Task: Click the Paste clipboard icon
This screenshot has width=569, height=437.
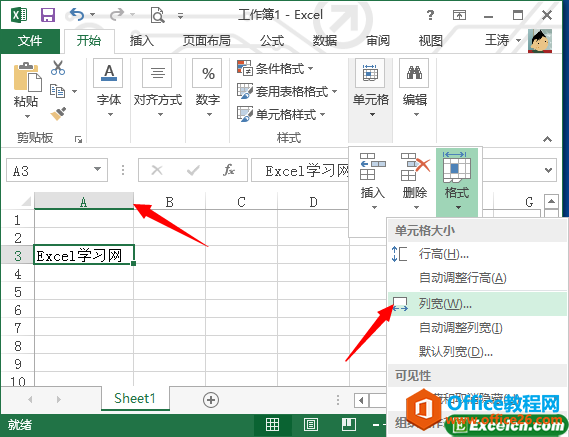Action: pos(28,77)
